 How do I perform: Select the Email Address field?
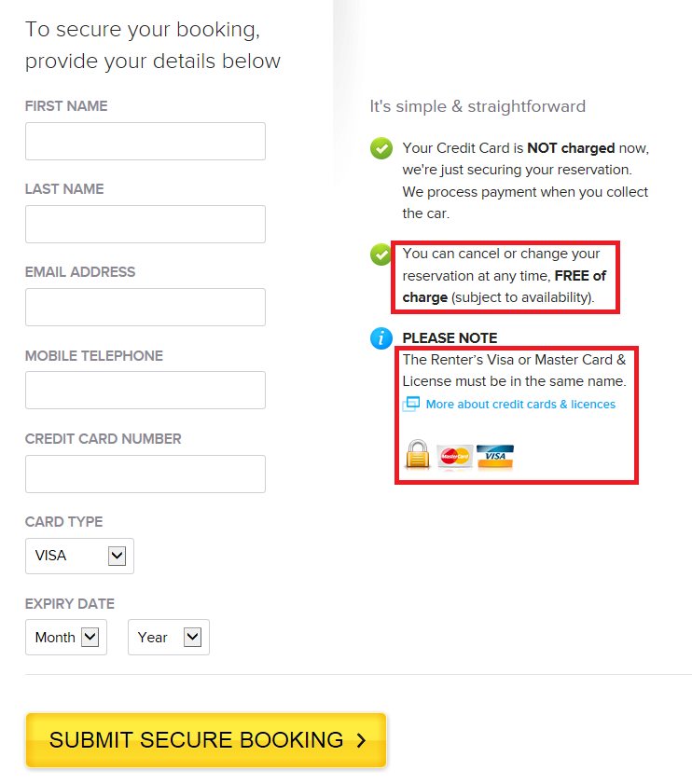click(x=145, y=308)
